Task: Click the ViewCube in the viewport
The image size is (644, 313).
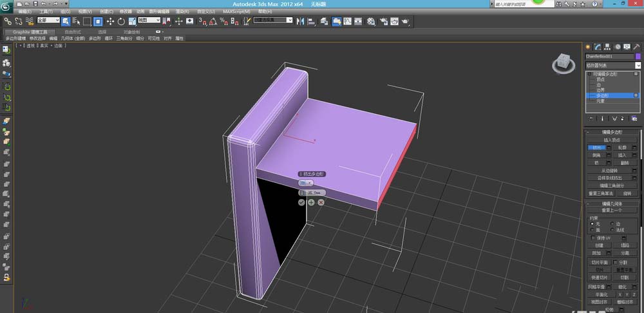Action: tap(563, 64)
